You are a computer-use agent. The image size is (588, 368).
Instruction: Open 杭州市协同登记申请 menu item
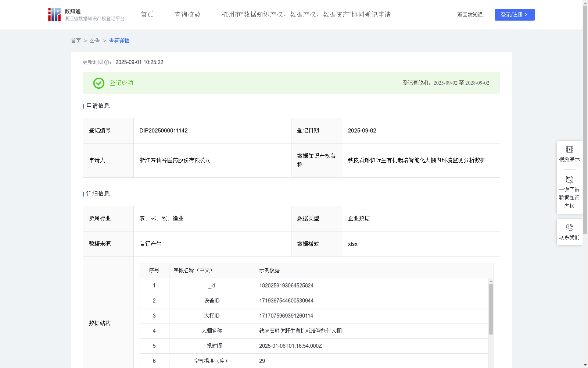(306, 15)
